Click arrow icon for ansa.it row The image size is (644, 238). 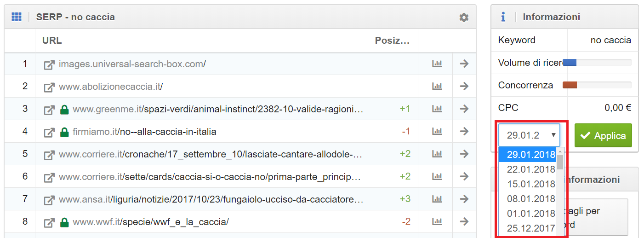click(464, 199)
